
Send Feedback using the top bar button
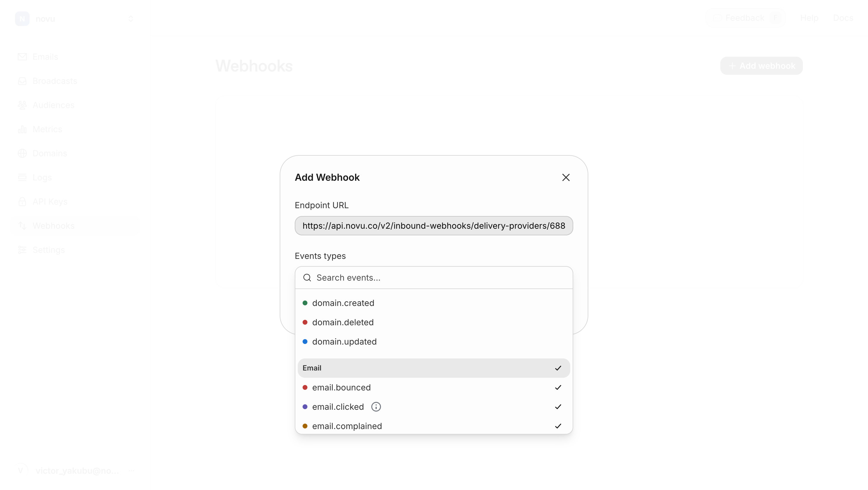pyautogui.click(x=745, y=18)
